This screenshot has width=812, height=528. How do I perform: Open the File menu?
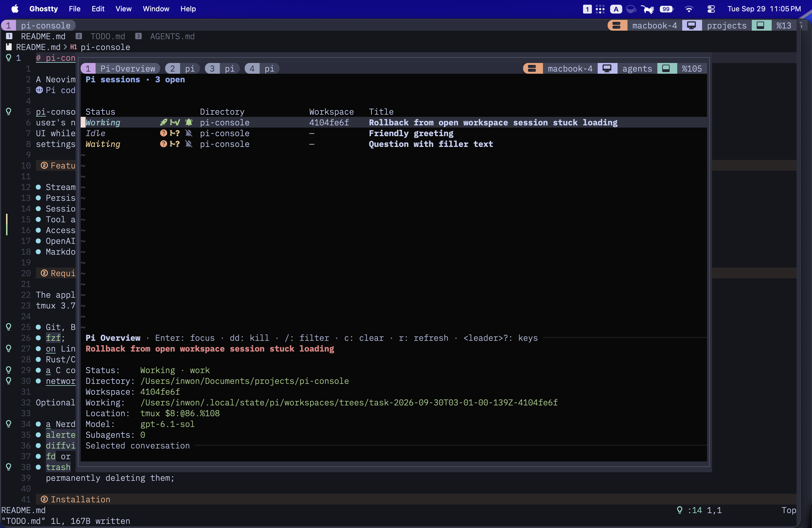pos(74,9)
